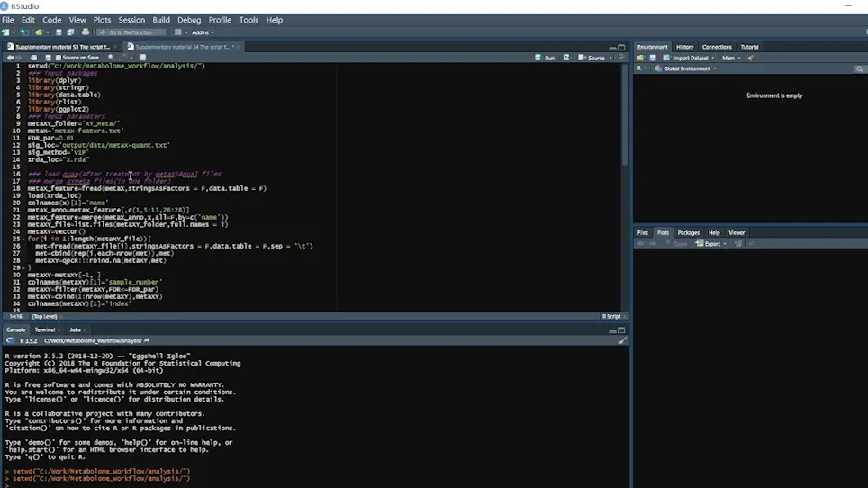Click the re-run previous code icon
The image size is (868, 488).
point(566,58)
